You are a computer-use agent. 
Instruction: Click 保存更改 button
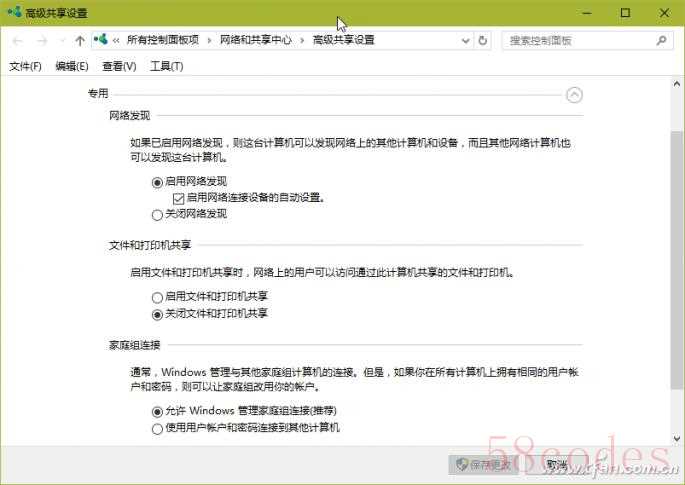tap(483, 465)
